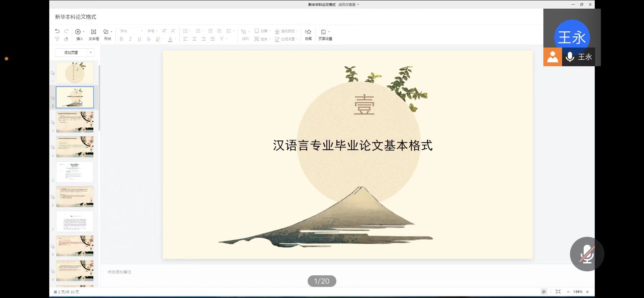Toggle italic formatting
The image size is (644, 298).
tap(130, 39)
